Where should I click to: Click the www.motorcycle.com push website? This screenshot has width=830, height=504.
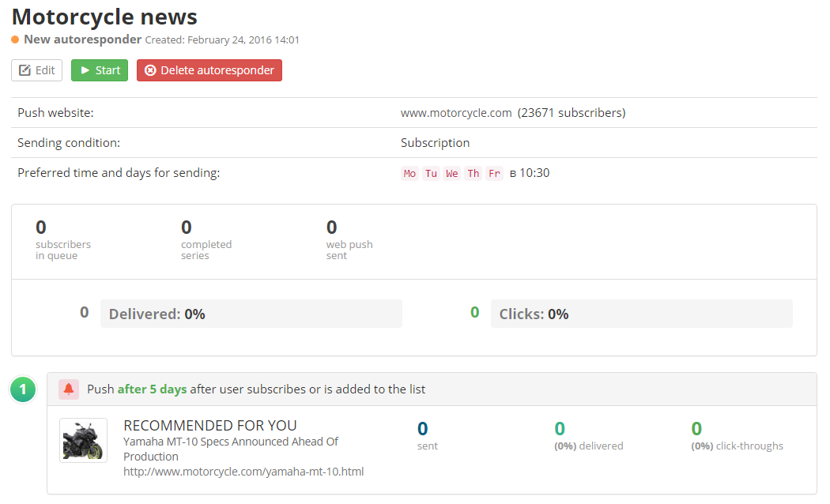click(x=456, y=113)
